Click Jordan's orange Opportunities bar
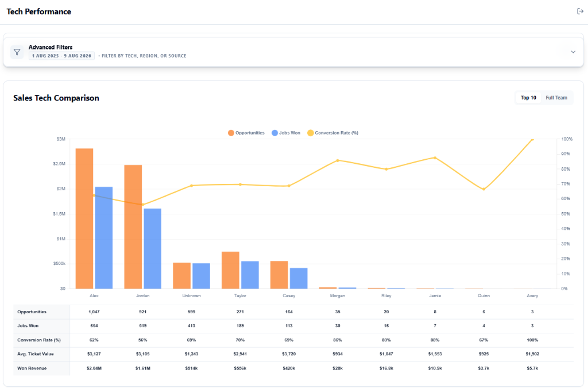This screenshot has width=588, height=388. (133, 226)
